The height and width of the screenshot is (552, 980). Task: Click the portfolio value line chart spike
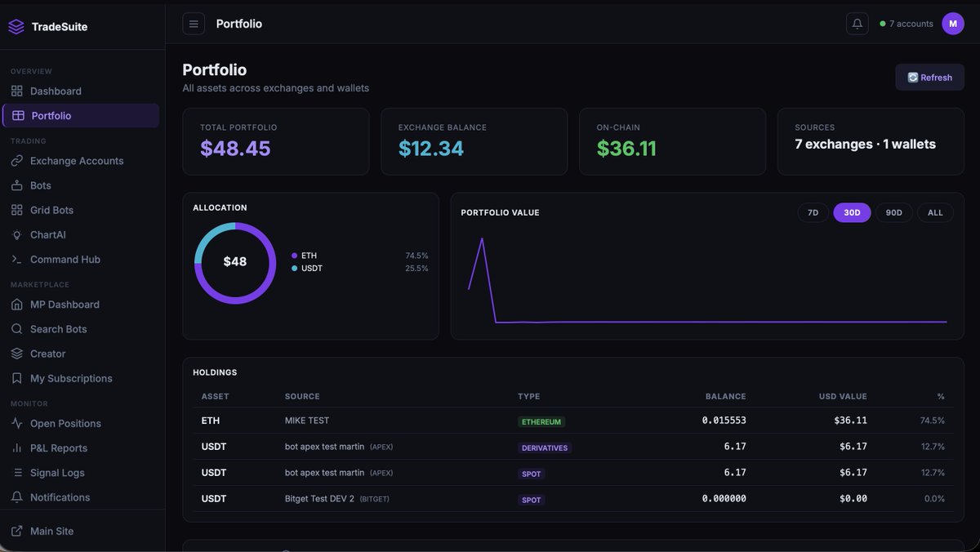click(x=482, y=239)
